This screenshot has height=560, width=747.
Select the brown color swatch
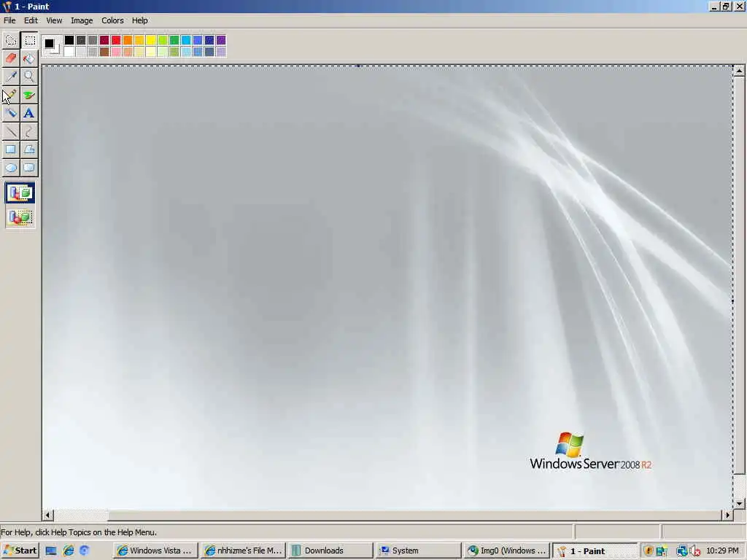pyautogui.click(x=104, y=52)
